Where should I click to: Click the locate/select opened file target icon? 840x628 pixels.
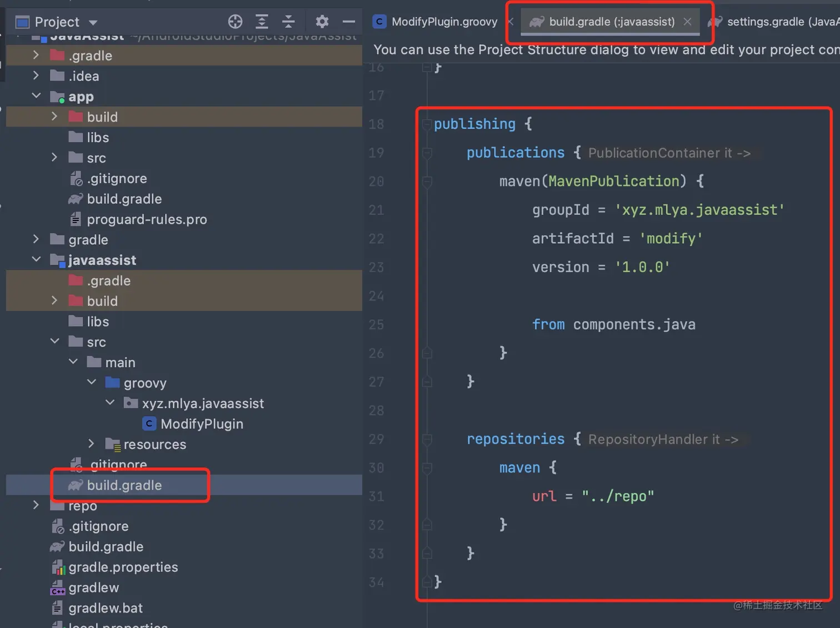[x=235, y=22]
